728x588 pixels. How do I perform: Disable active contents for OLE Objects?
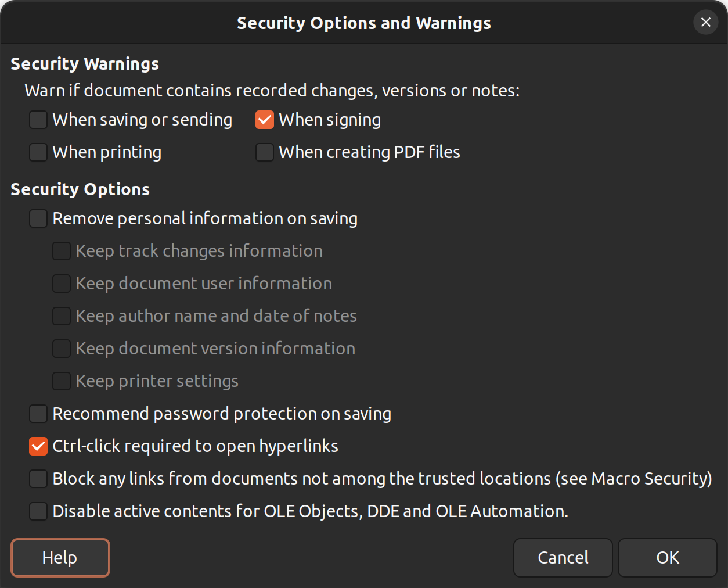point(38,511)
